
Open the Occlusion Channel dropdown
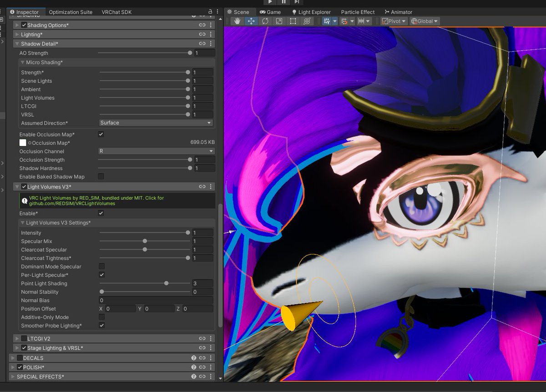156,151
